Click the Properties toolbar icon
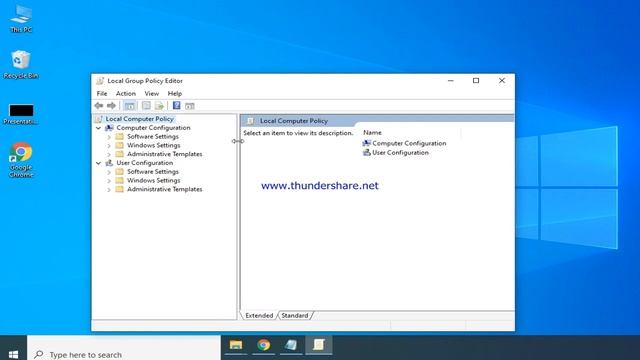 click(x=146, y=106)
